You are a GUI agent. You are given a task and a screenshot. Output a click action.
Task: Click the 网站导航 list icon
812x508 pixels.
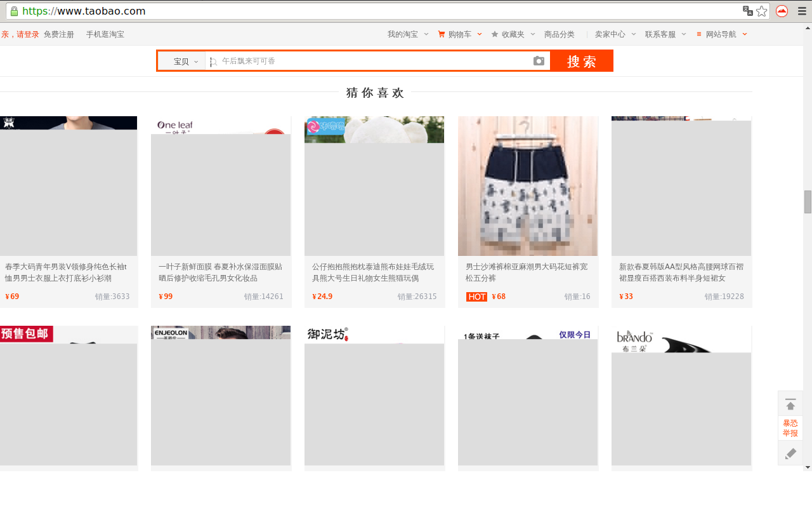(x=699, y=34)
